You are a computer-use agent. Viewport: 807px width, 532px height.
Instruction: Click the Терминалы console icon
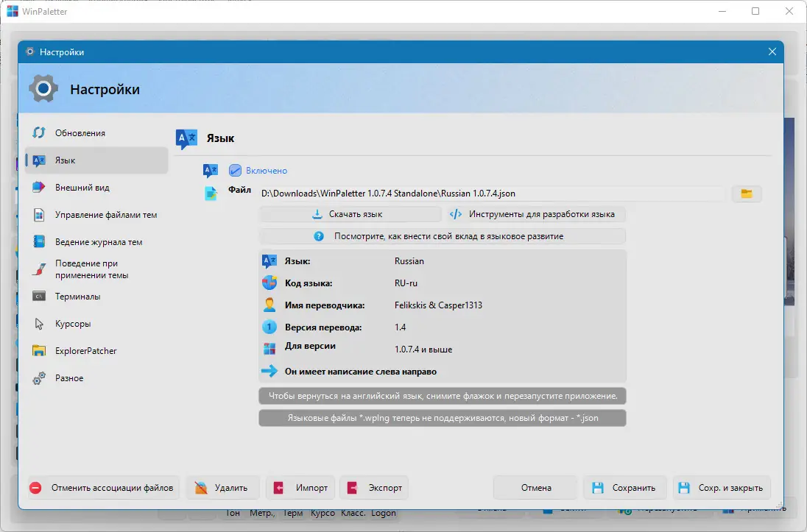(x=39, y=296)
